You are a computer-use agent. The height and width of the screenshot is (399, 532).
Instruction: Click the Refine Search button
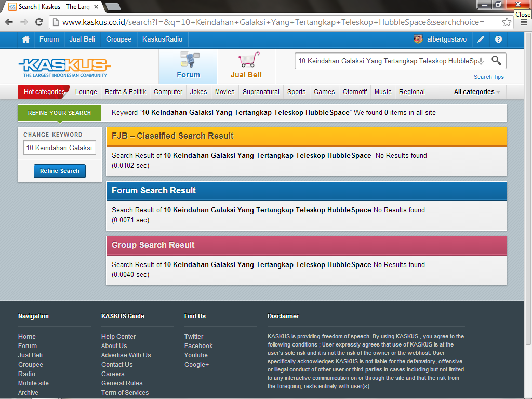click(60, 171)
